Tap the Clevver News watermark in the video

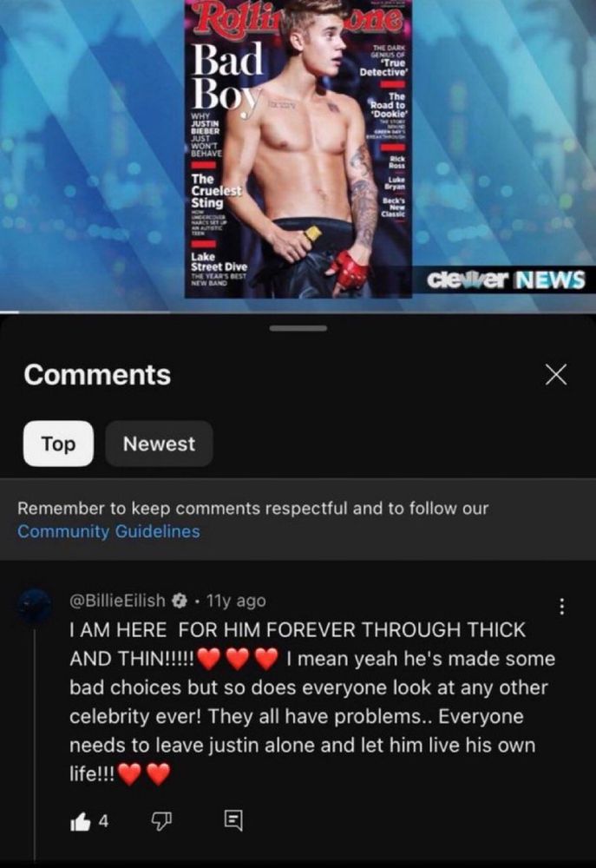click(507, 280)
